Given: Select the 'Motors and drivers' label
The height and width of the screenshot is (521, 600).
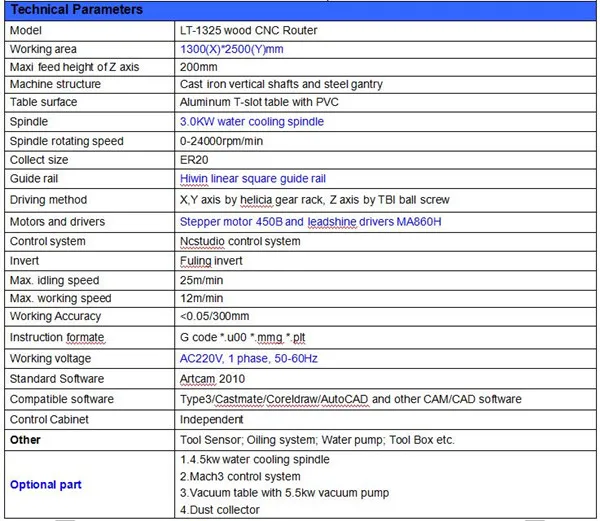Looking at the screenshot, I should [x=57, y=222].
